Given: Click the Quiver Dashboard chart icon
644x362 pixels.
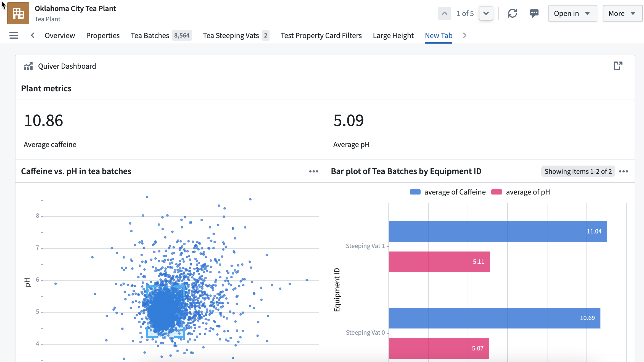Looking at the screenshot, I should coord(28,66).
